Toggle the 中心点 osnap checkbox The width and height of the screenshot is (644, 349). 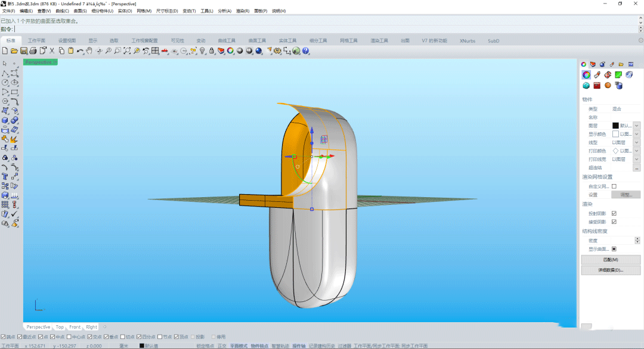[69, 337]
